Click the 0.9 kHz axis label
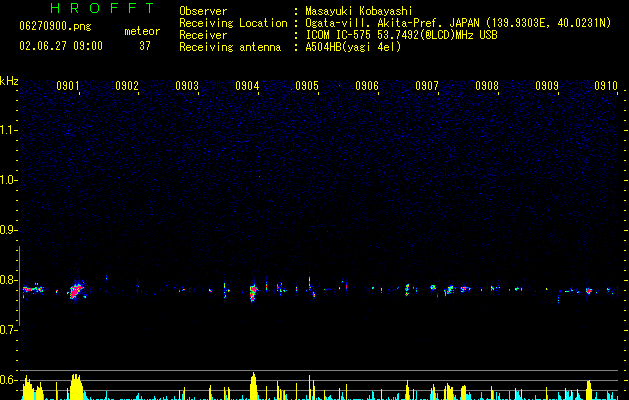 (8, 230)
